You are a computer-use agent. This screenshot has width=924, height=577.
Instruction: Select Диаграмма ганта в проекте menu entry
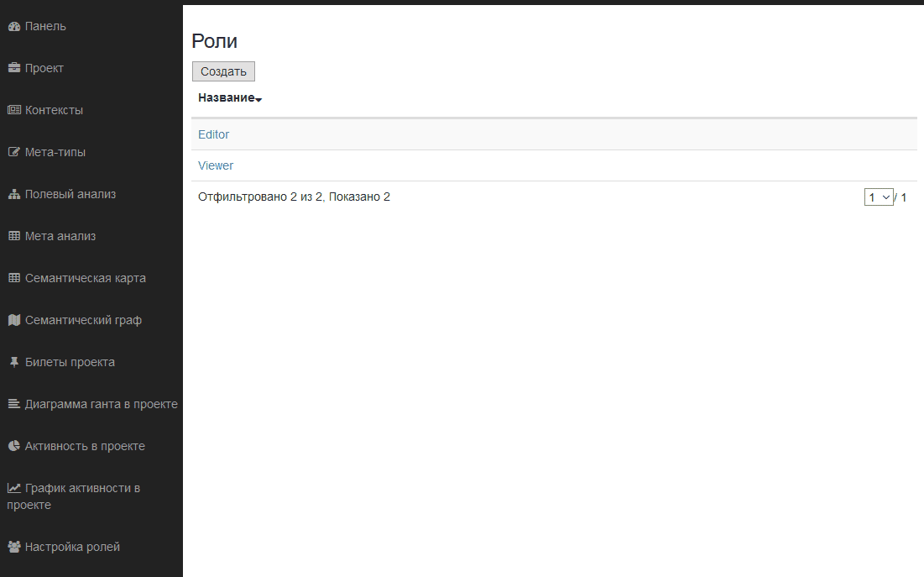[x=101, y=405]
